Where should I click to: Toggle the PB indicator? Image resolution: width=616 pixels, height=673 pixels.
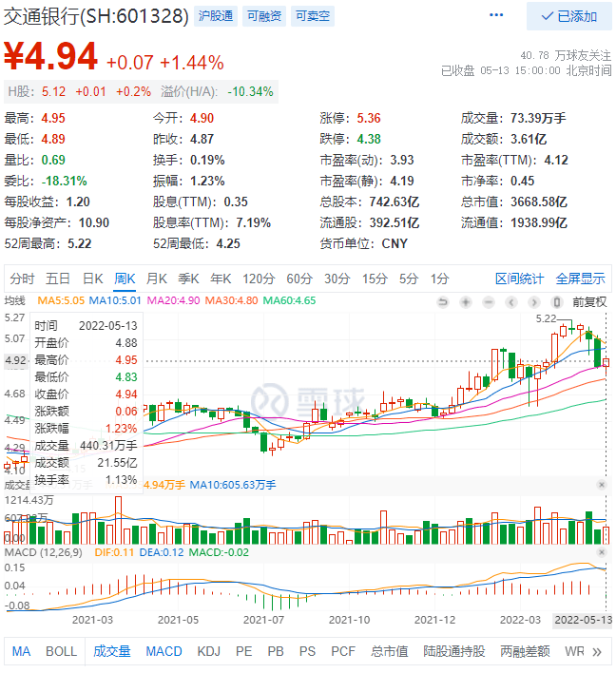[x=276, y=651]
